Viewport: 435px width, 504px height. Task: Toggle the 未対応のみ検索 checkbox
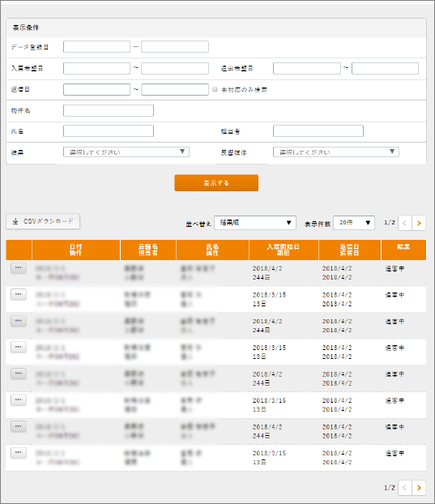(215, 89)
